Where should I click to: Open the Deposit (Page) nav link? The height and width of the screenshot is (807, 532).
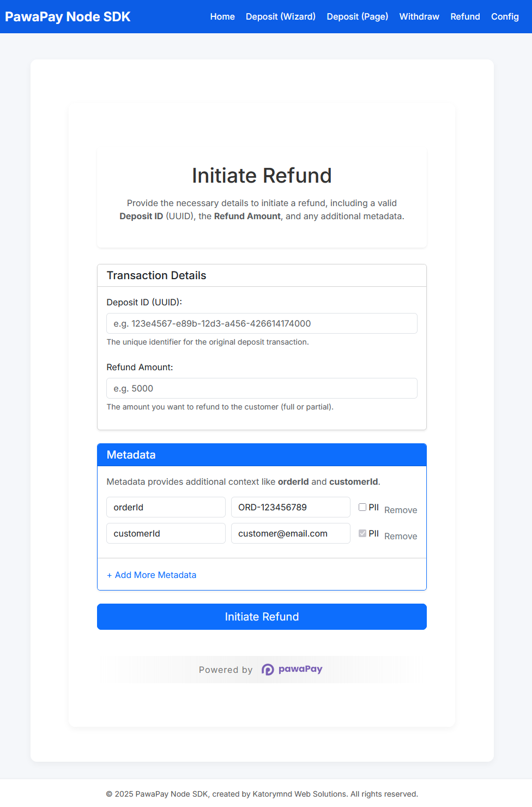358,17
